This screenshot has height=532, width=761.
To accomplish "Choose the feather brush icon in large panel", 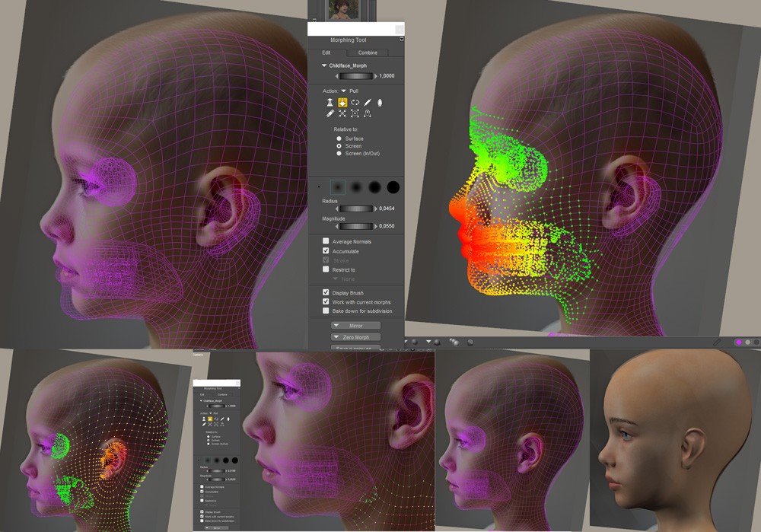I will click(x=367, y=101).
